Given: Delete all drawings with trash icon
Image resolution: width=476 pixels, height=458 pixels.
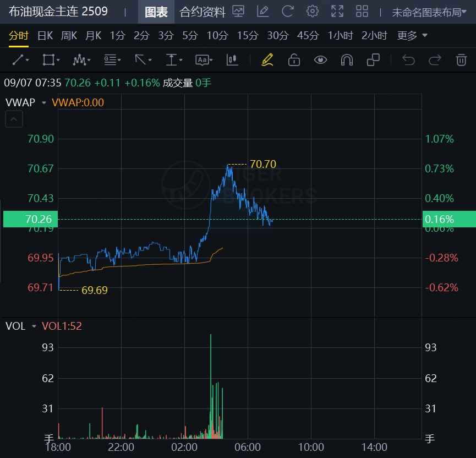Looking at the screenshot, I should click(x=461, y=60).
